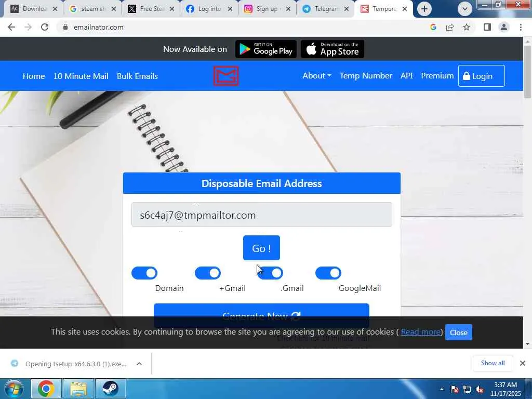The height and width of the screenshot is (399, 532).
Task: Open 10 Minute Mail nav link
Action: pyautogui.click(x=81, y=76)
